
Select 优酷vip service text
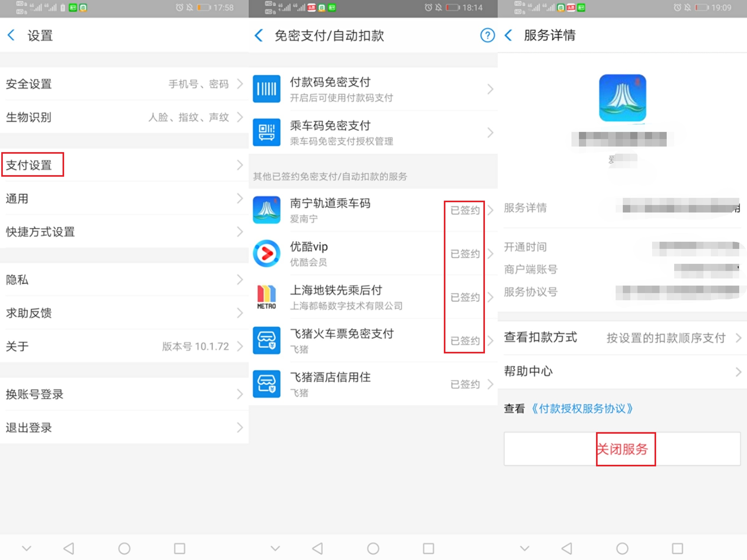pyautogui.click(x=309, y=246)
